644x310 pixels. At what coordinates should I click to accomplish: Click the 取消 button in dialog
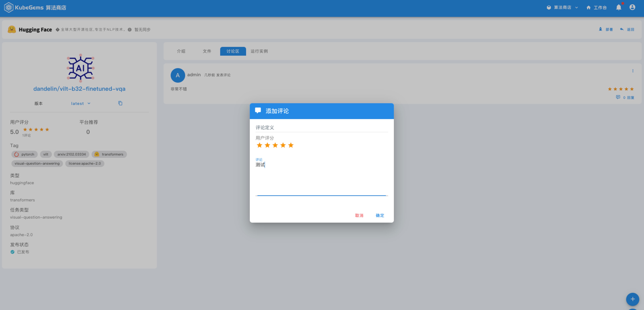coord(359,215)
